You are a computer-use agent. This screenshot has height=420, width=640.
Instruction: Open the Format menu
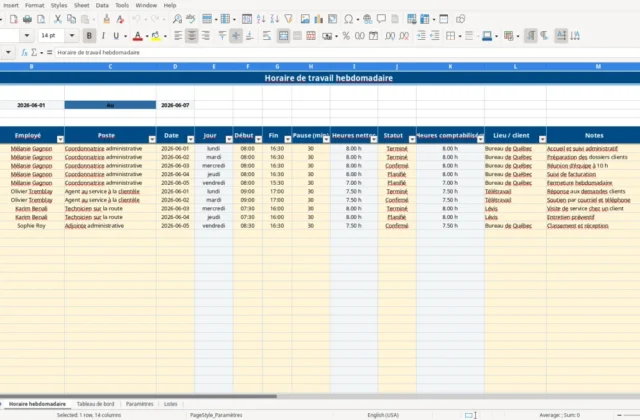pyautogui.click(x=34, y=5)
